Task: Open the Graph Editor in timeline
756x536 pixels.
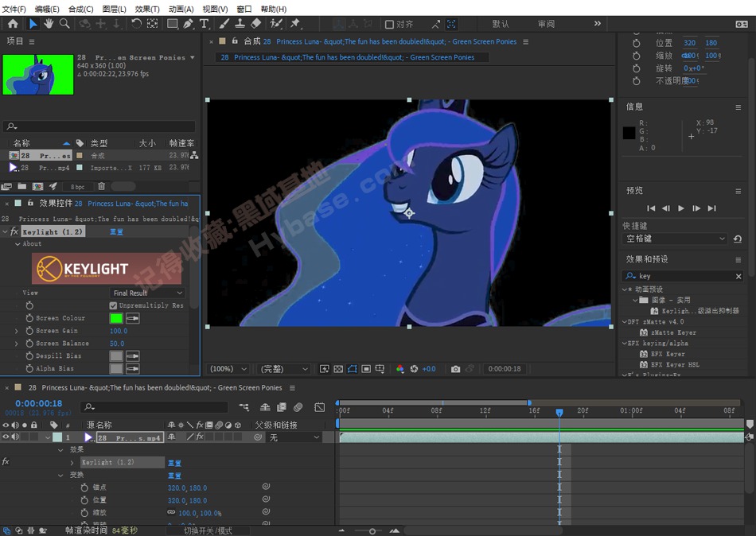Action: click(x=319, y=407)
